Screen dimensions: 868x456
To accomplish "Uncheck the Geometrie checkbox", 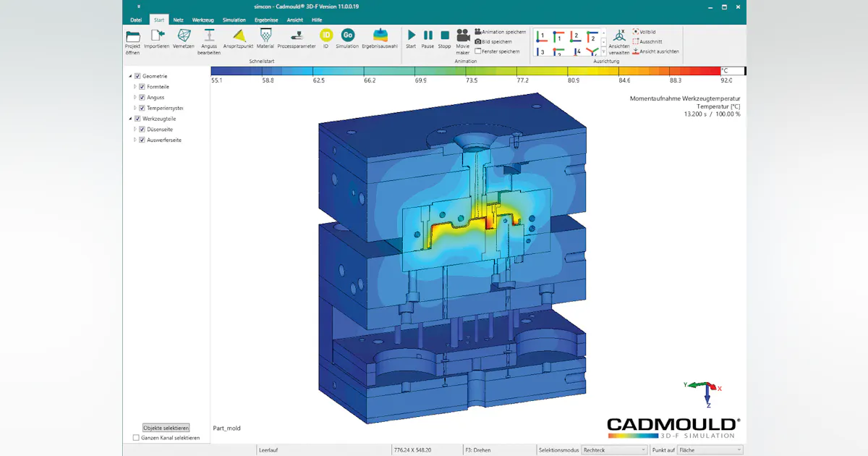I will click(x=137, y=76).
